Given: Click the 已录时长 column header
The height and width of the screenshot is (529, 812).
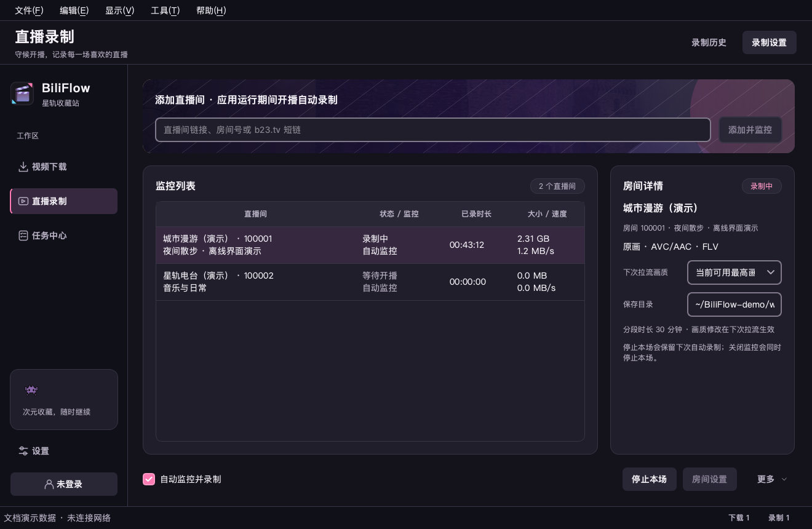Looking at the screenshot, I should click(x=476, y=214).
